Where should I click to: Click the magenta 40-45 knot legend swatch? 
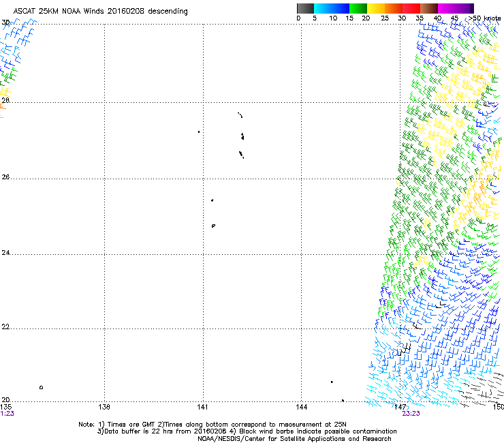(447, 8)
